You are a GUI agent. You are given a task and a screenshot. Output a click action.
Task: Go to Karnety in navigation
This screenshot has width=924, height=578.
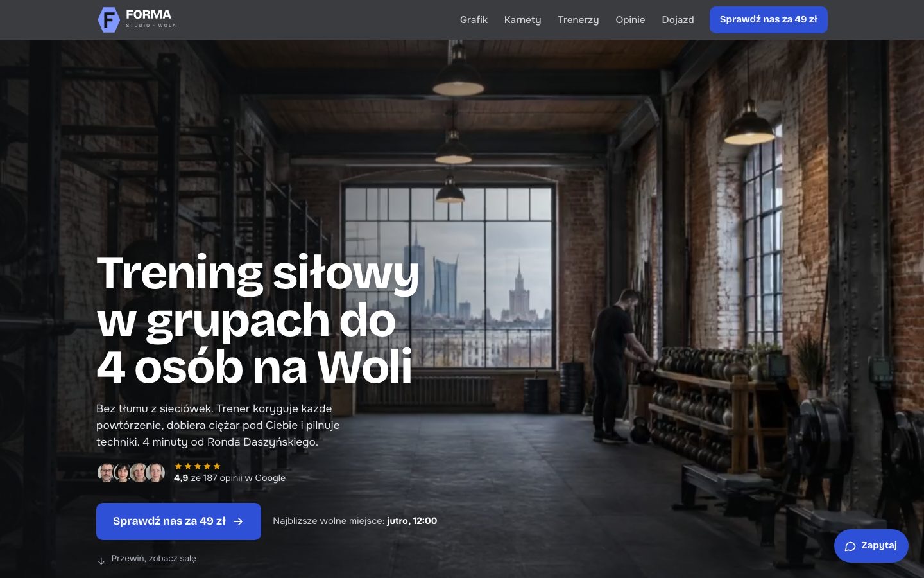(522, 20)
